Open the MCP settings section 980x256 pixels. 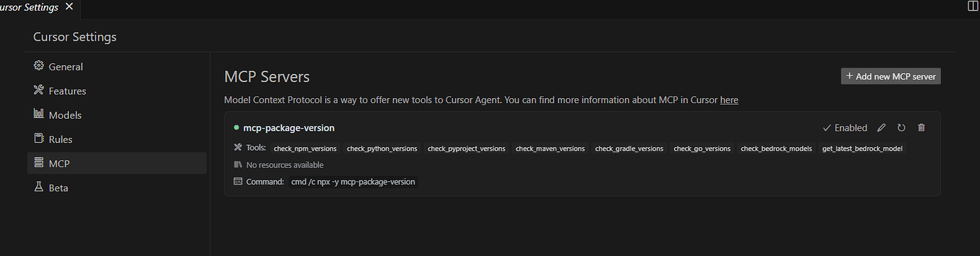tap(117, 163)
